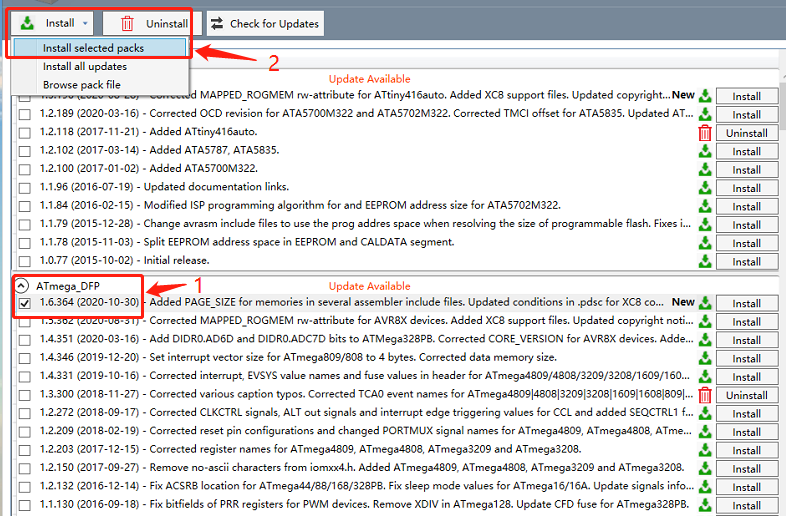This screenshot has height=516, width=786.
Task: Check version 1.2.189 checkbox
Action: coord(25,114)
